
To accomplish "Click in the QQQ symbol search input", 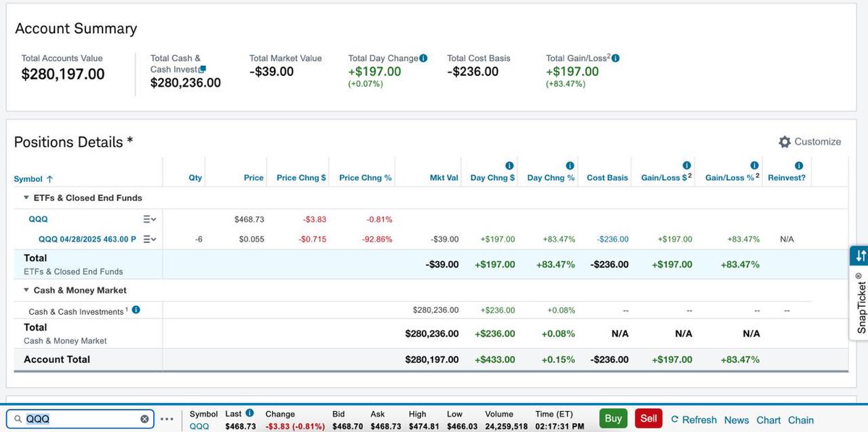I will 80,419.
